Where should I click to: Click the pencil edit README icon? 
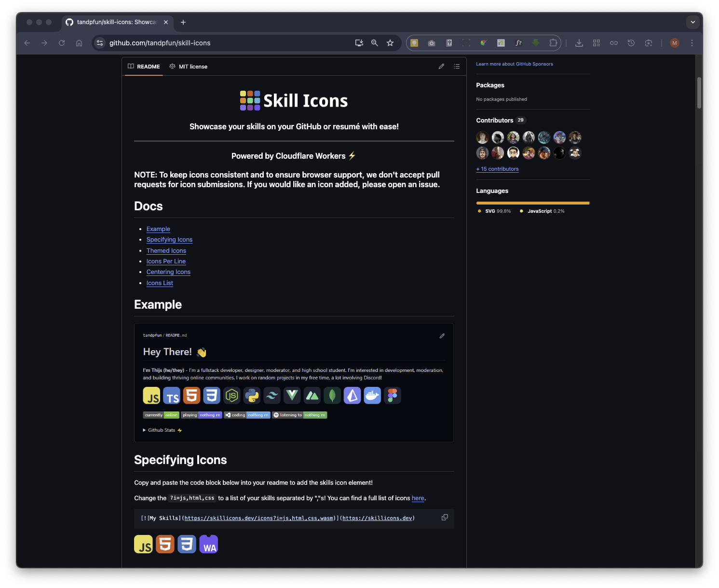point(441,67)
